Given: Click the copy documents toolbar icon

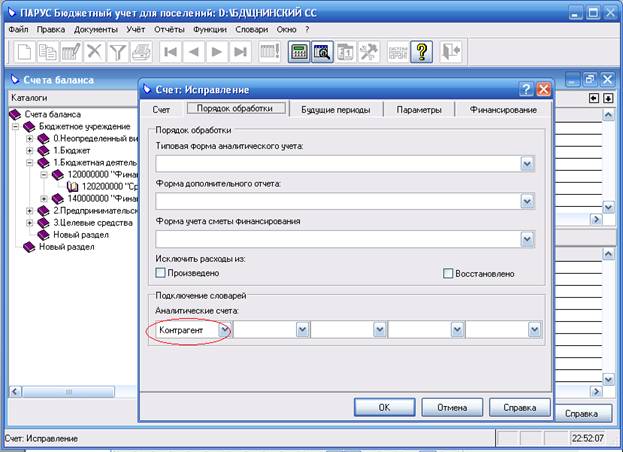Looking at the screenshot, I should point(47,52).
